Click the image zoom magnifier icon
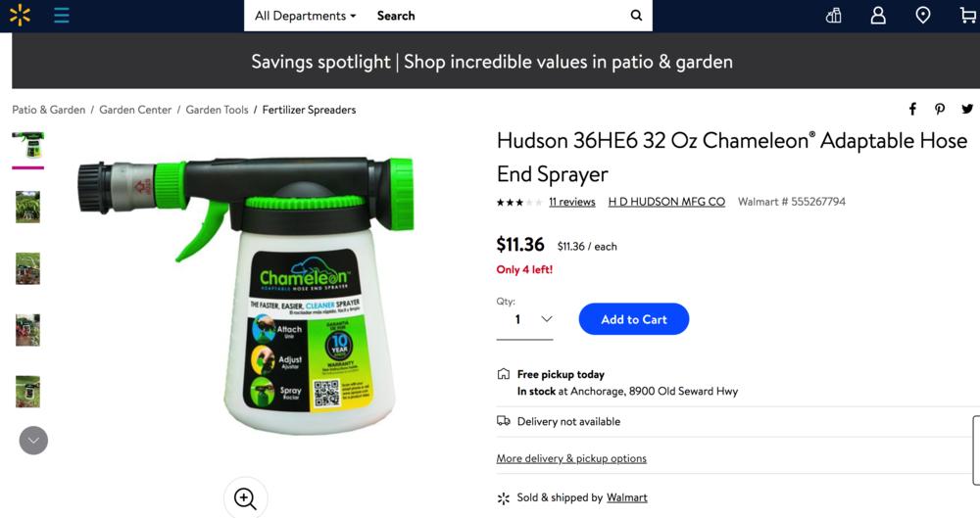This screenshot has width=980, height=518. click(x=245, y=498)
